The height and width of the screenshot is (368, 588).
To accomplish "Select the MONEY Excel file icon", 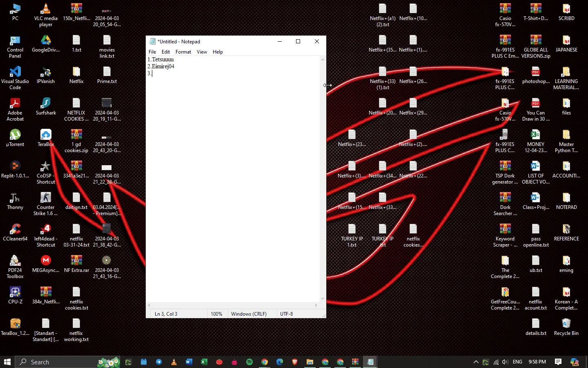I will 536,141.
